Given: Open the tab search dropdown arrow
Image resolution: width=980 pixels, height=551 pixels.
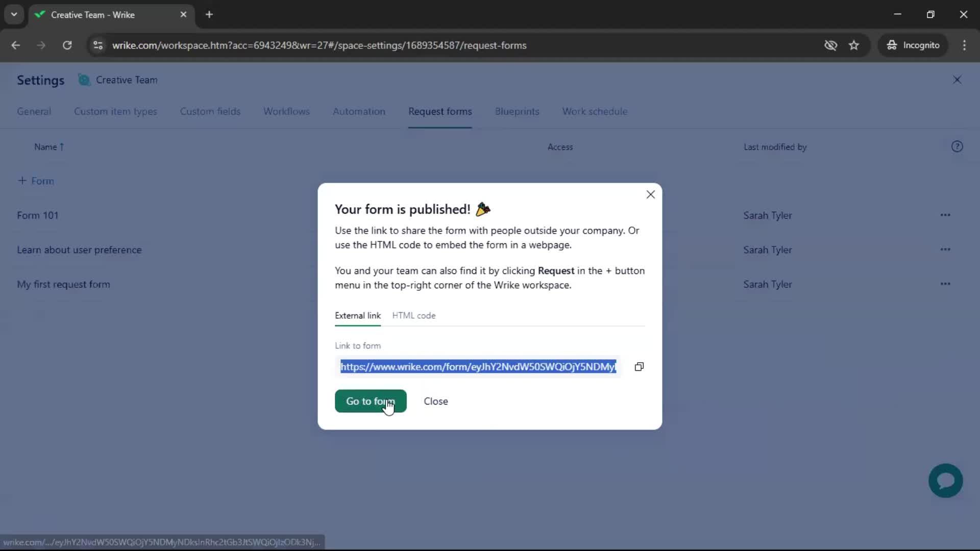Looking at the screenshot, I should (x=14, y=14).
